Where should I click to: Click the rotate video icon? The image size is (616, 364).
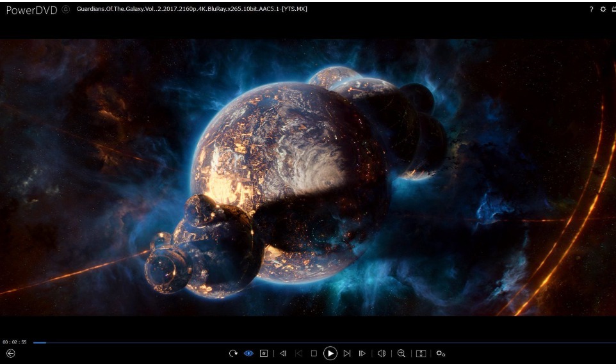click(233, 353)
